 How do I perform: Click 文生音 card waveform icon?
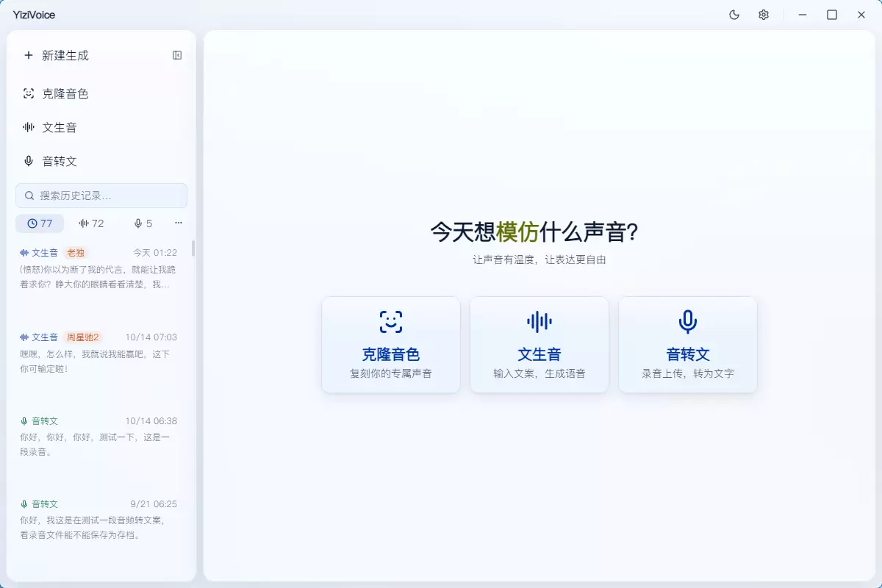tap(539, 321)
